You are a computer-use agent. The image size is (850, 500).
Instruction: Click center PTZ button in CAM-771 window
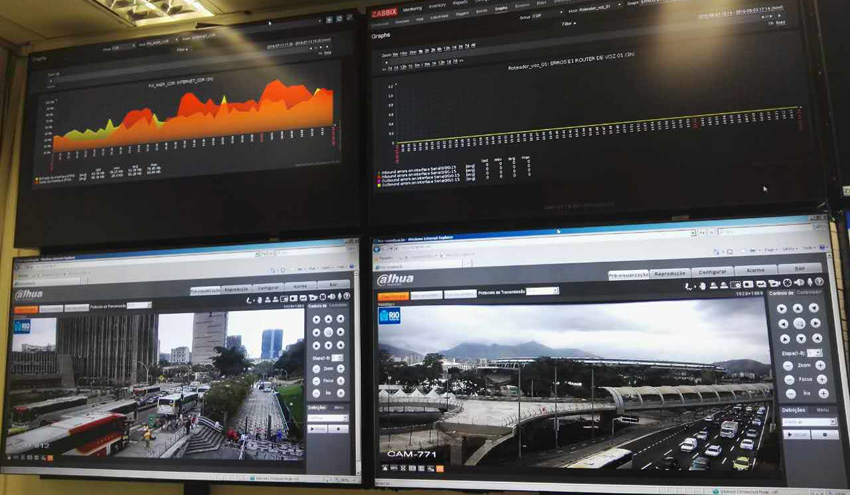pos(799,324)
